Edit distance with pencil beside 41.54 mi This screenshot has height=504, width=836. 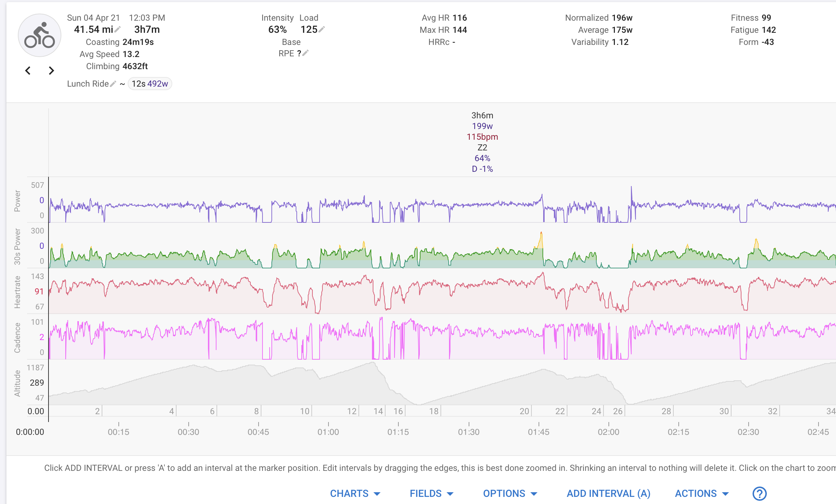click(118, 29)
